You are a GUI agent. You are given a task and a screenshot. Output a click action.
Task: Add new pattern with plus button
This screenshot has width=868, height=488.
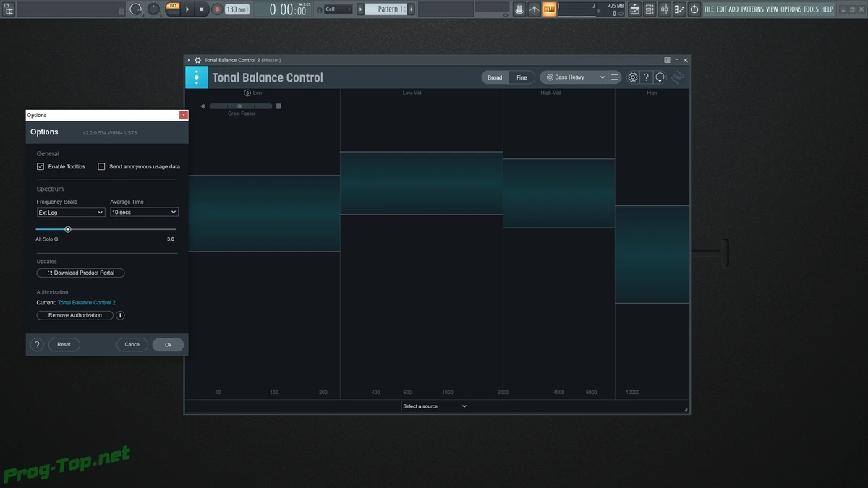click(412, 9)
